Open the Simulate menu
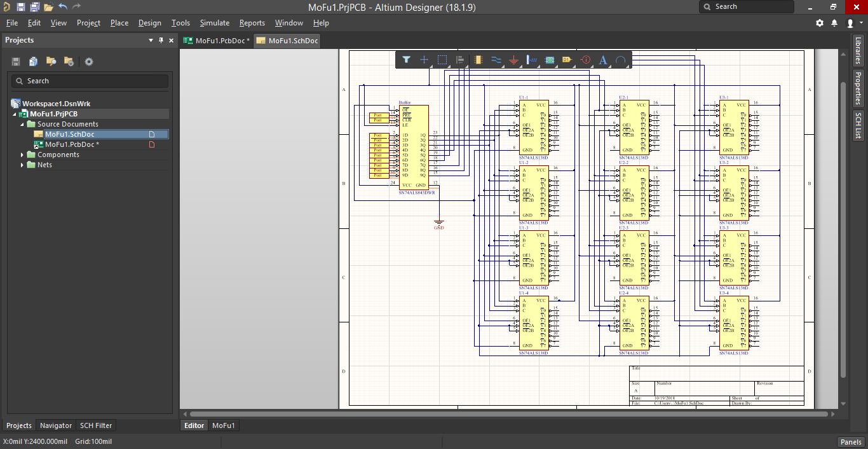The width and height of the screenshot is (868, 449). [215, 23]
